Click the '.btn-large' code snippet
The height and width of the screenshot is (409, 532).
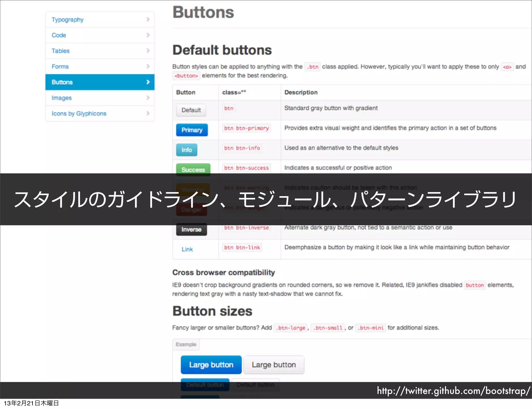[291, 328]
